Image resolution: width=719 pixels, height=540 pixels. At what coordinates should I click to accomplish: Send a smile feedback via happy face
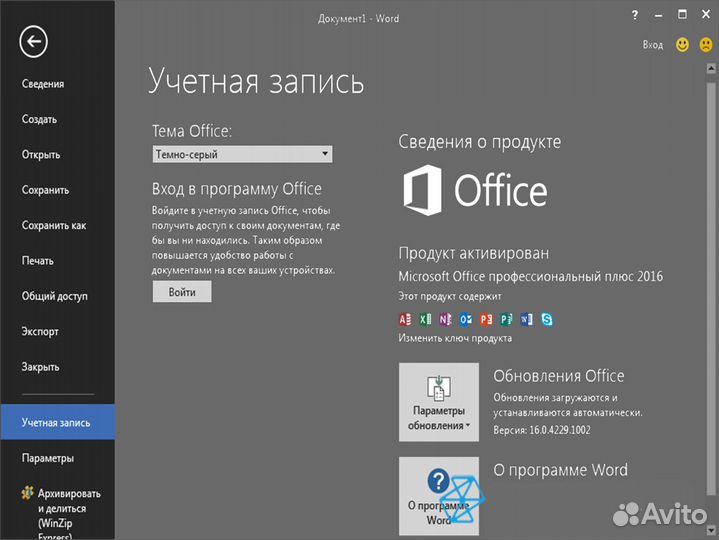[682, 44]
